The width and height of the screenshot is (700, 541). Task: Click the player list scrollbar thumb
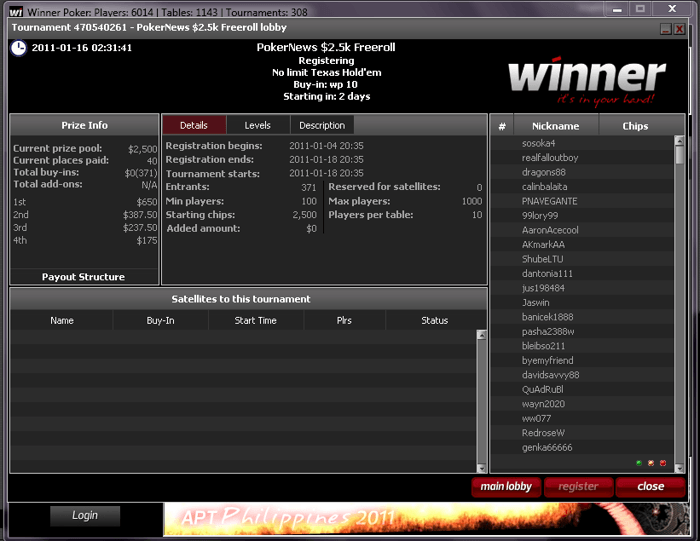click(x=679, y=155)
